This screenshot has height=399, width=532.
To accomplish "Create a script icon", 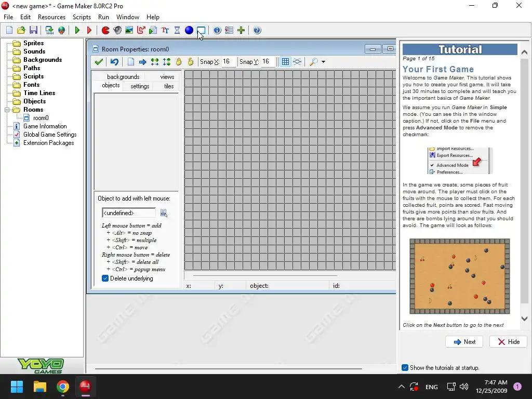I will coord(153,30).
